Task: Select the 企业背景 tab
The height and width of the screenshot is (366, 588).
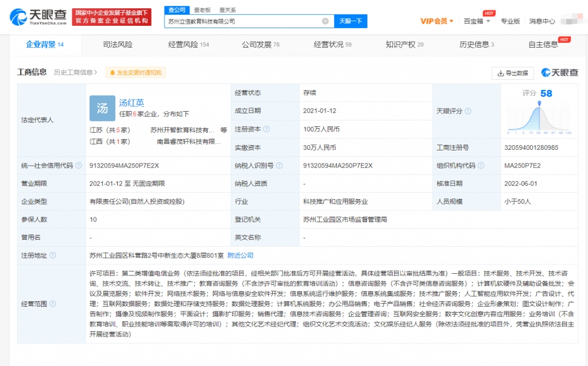Action: [45, 45]
